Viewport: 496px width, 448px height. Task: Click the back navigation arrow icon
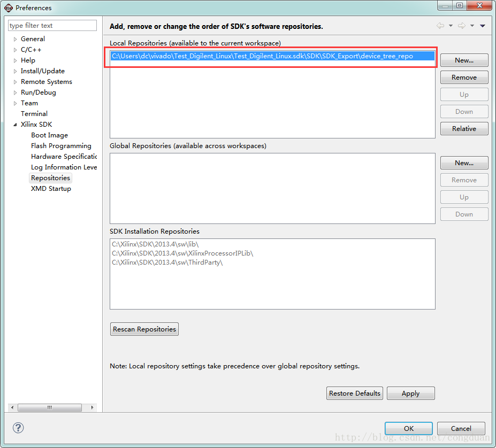coord(440,26)
